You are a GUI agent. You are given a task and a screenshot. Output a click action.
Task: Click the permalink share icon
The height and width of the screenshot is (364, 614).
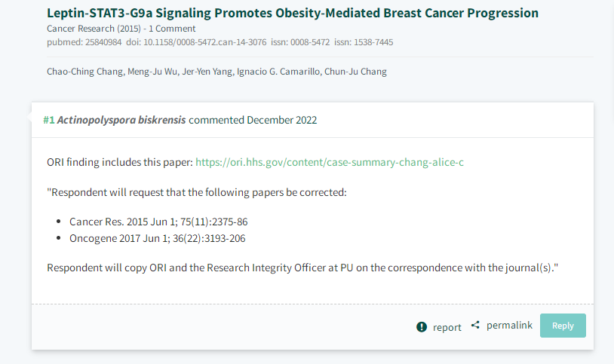(475, 325)
